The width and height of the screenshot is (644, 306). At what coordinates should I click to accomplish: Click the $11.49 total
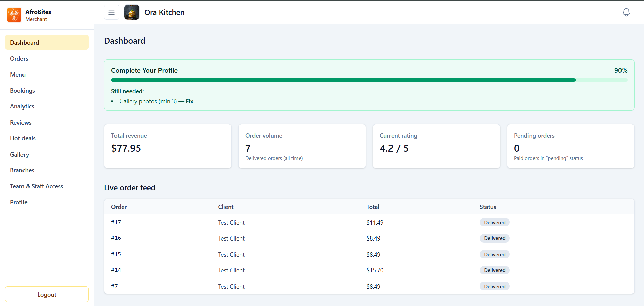[x=375, y=222]
